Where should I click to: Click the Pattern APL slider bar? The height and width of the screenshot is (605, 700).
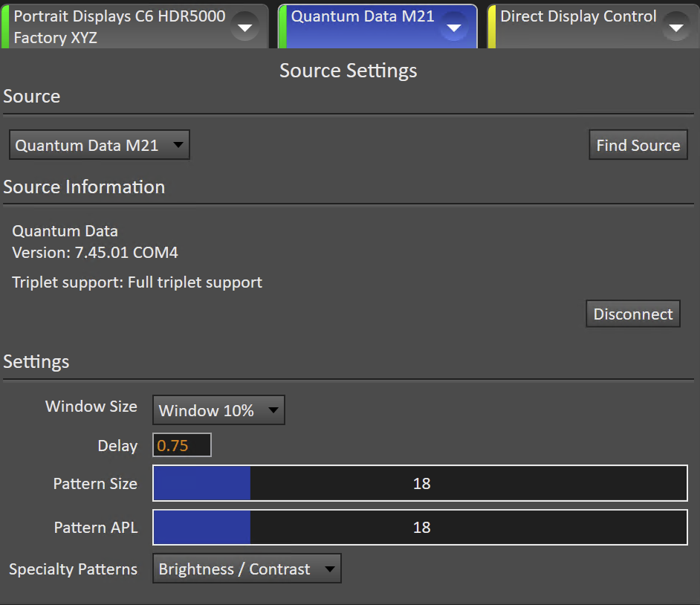421,528
